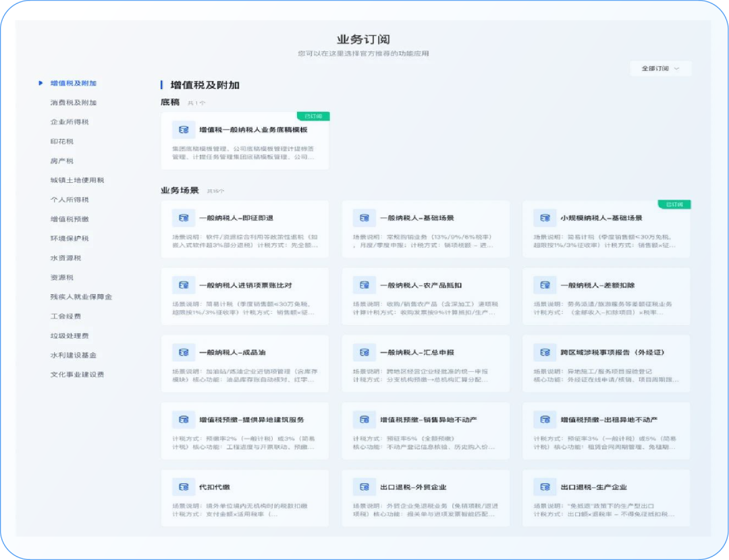Click icon of 一般纳税人-即征即退 card
This screenshot has height=560, width=729.
(183, 218)
